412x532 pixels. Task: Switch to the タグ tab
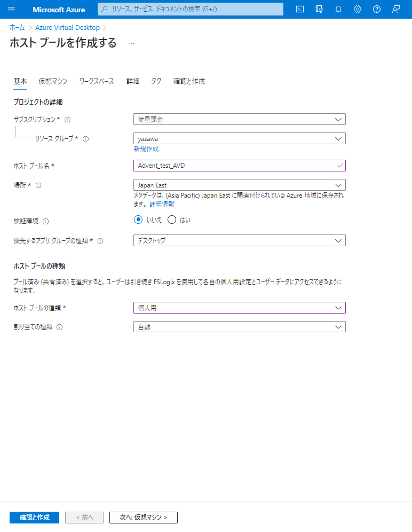156,81
